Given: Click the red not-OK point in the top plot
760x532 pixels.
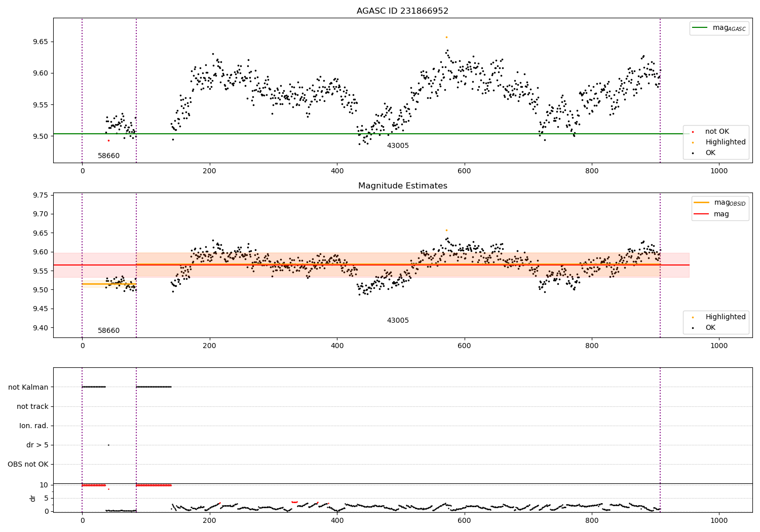Looking at the screenshot, I should (108, 140).
